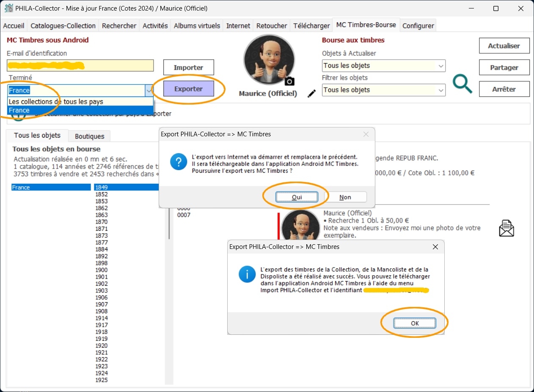The width and height of the screenshot is (534, 392).
Task: Go to the Rechercher tab
Action: click(119, 26)
